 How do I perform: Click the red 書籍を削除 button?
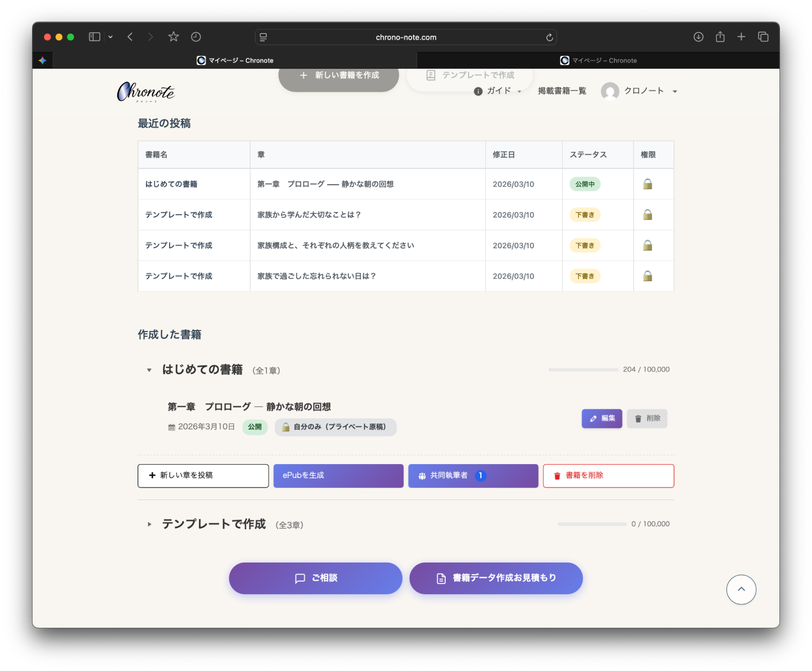608,476
